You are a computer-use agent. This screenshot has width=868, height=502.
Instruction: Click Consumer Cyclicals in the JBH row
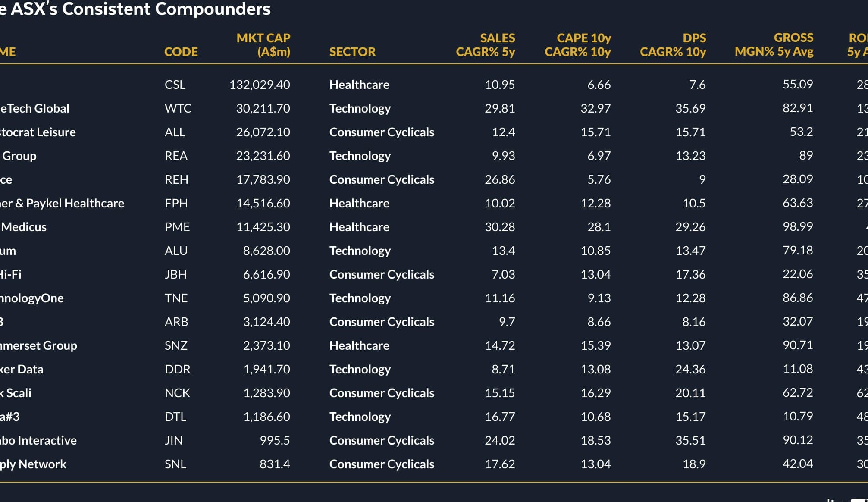(382, 274)
